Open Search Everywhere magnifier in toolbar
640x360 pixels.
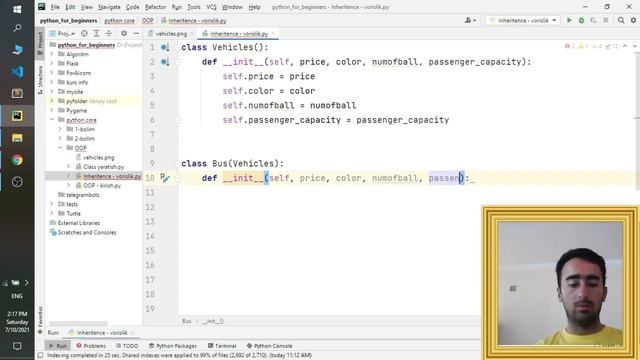pos(621,20)
